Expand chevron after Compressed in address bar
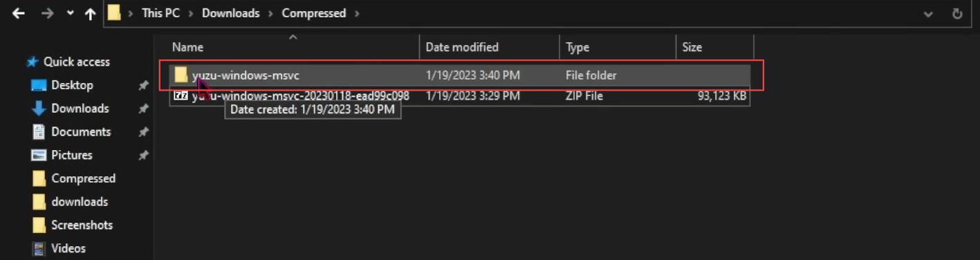The width and height of the screenshot is (980, 260). 357,13
